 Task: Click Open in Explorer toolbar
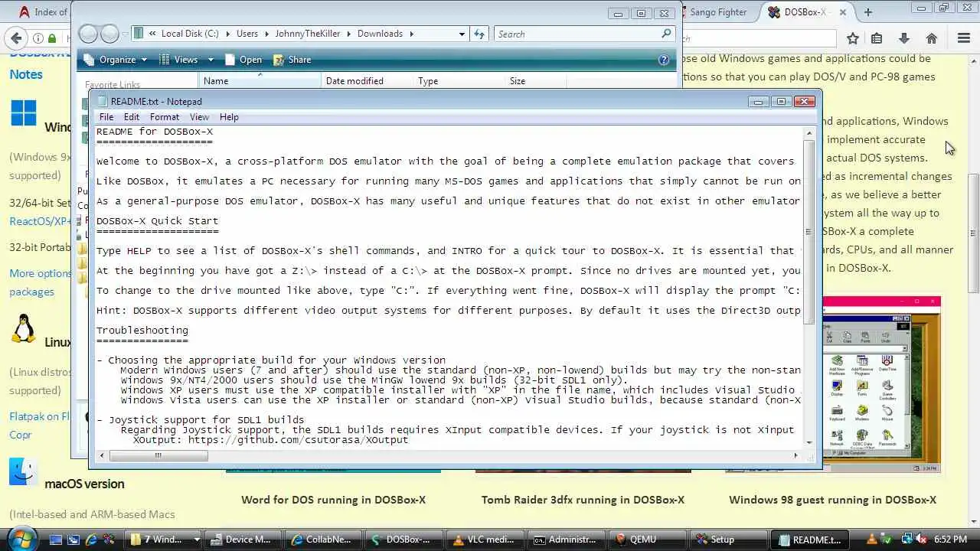(243, 60)
